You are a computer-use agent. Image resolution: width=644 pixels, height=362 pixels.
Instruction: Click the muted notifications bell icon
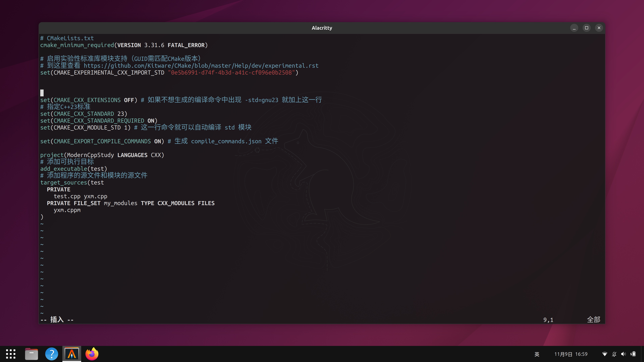(614, 354)
